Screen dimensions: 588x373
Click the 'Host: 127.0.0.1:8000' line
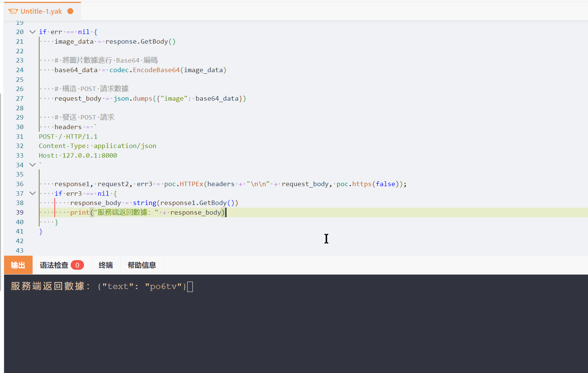coord(78,155)
